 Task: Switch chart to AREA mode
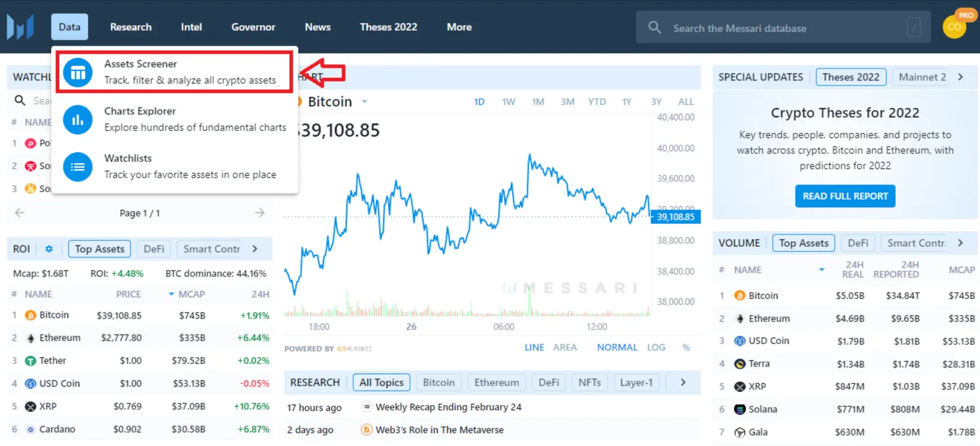click(565, 347)
